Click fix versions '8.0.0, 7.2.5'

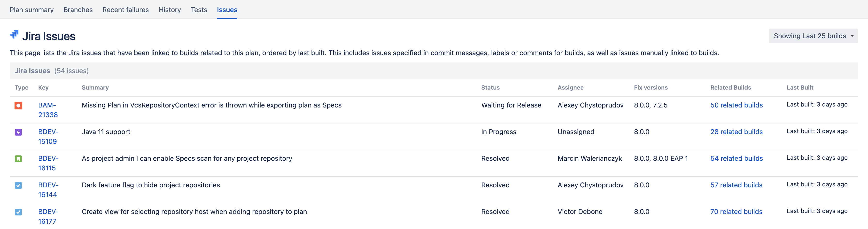[x=651, y=105]
